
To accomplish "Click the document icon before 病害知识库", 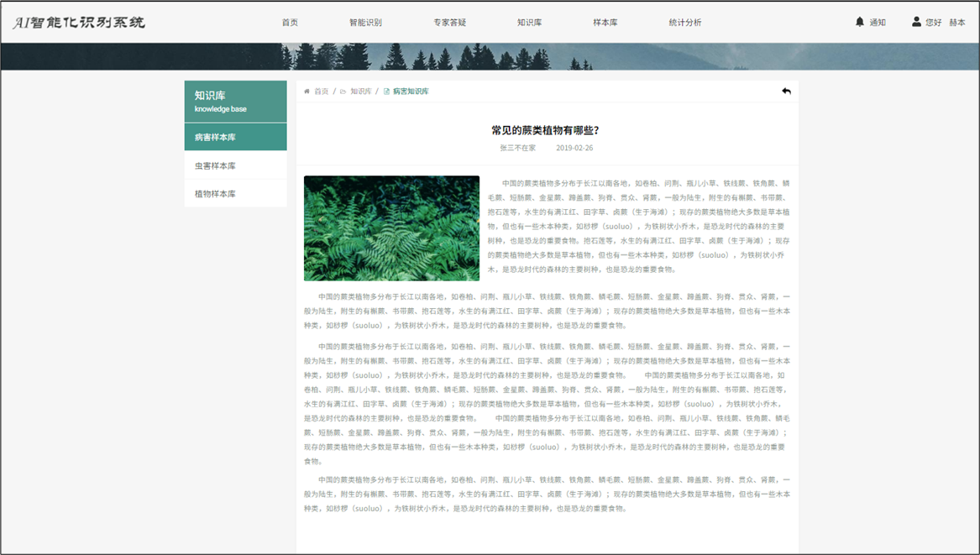I will pos(386,92).
